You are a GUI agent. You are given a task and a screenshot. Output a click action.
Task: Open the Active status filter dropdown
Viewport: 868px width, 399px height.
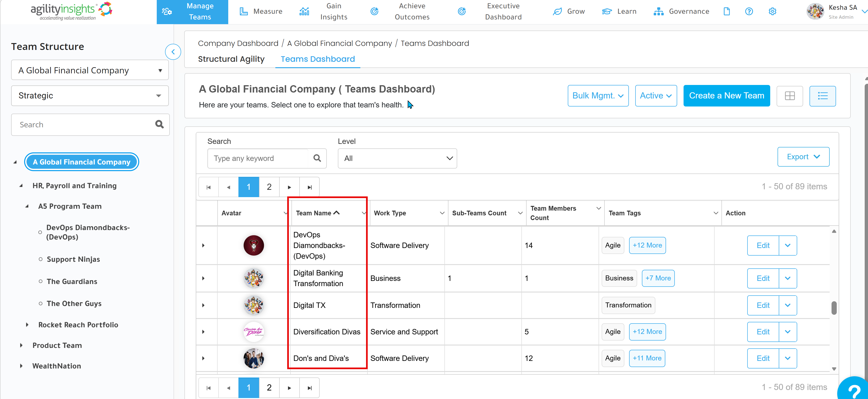pos(656,96)
